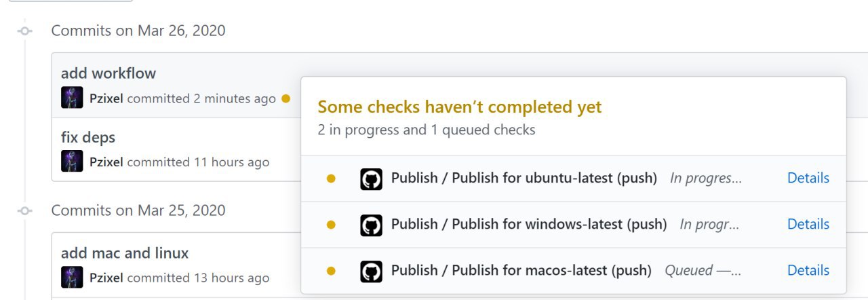Image resolution: width=868 pixels, height=300 pixels.
Task: Open the add mac and linux commit
Action: (x=125, y=253)
